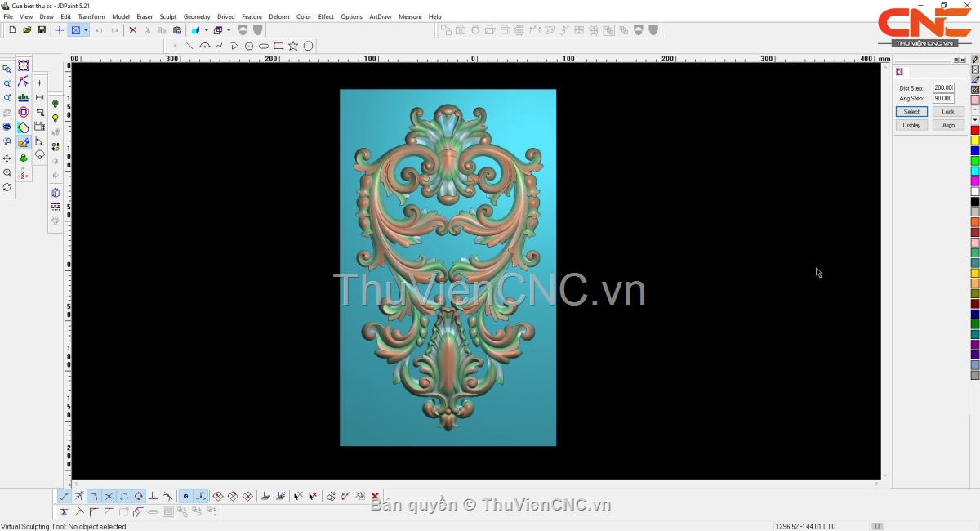Image resolution: width=980 pixels, height=531 pixels.
Task: Click the yellow light bulb icon
Action: pos(56,118)
